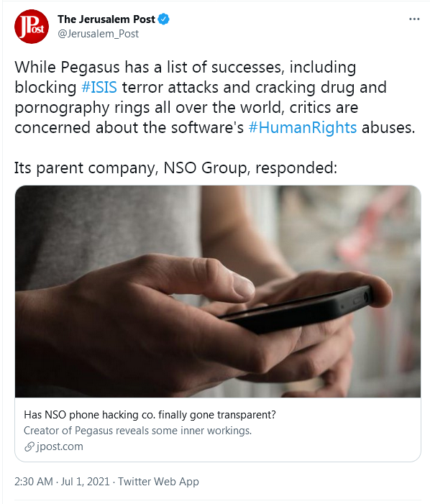Click the Twitter Web App source label
430x504 pixels.
click(158, 482)
